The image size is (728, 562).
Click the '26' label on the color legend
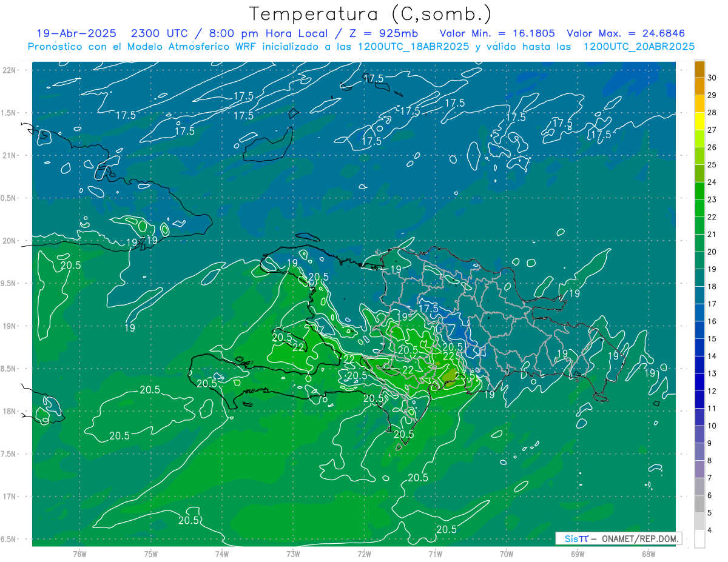(712, 147)
